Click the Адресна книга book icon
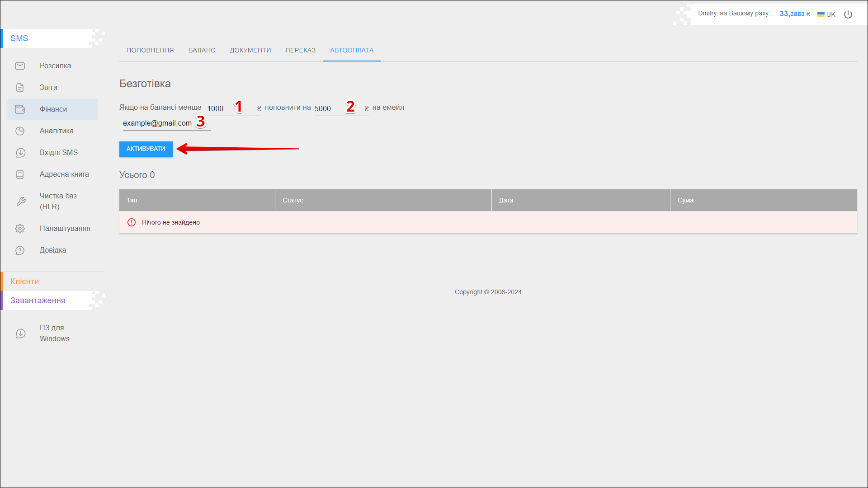The height and width of the screenshot is (488, 868). click(20, 174)
